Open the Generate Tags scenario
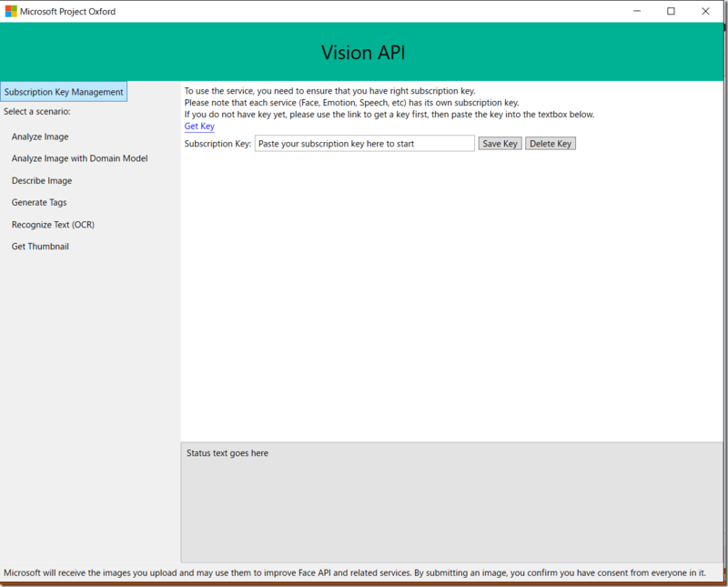Image resolution: width=728 pixels, height=587 pixels. coord(39,202)
